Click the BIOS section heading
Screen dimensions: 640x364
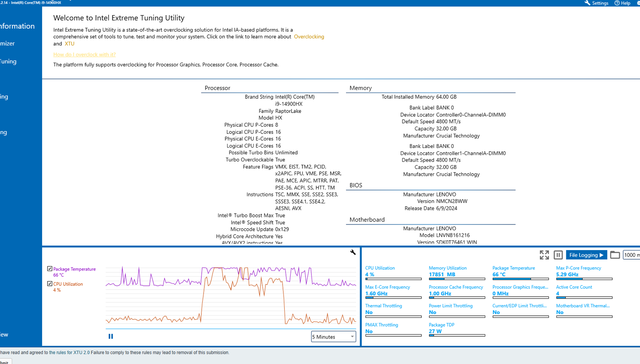356,185
